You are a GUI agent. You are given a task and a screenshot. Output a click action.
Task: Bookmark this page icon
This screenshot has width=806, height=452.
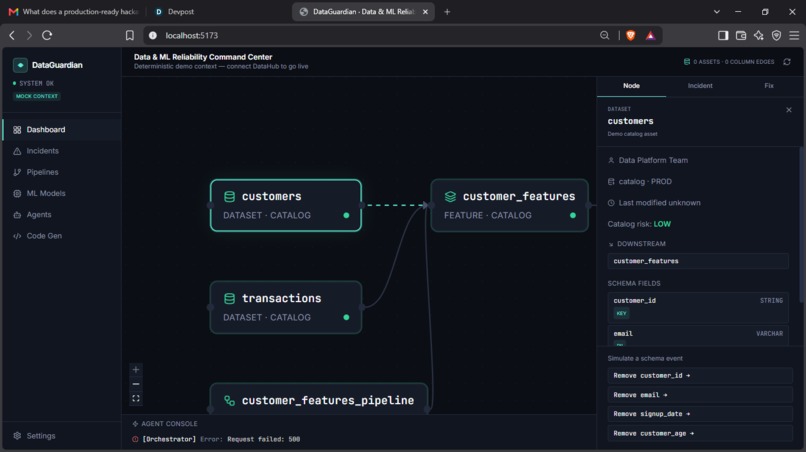click(x=130, y=35)
